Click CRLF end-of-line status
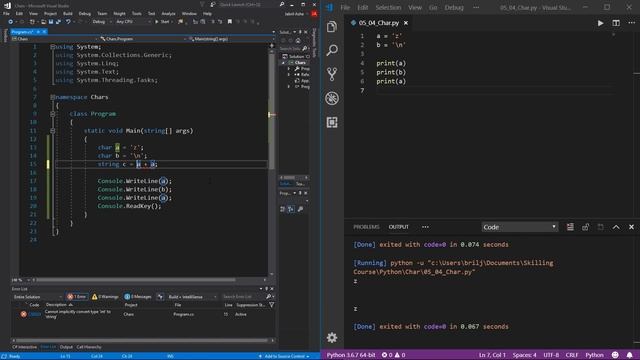 (572, 355)
